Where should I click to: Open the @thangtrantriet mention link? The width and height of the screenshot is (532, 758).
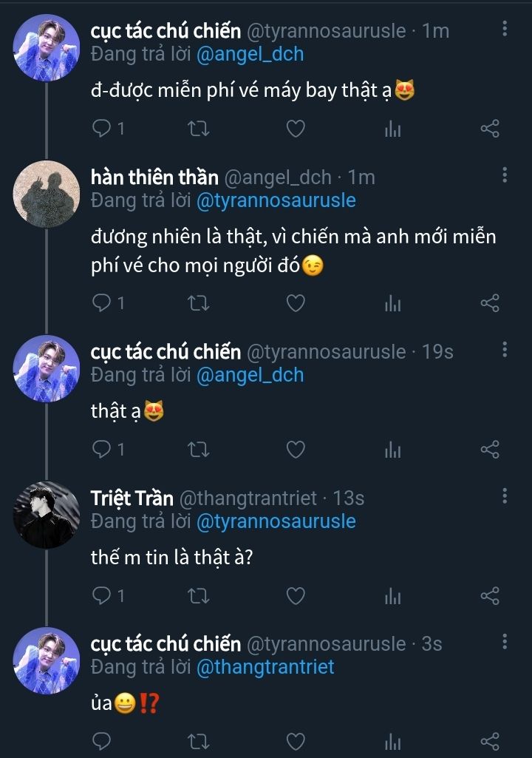[x=265, y=667]
